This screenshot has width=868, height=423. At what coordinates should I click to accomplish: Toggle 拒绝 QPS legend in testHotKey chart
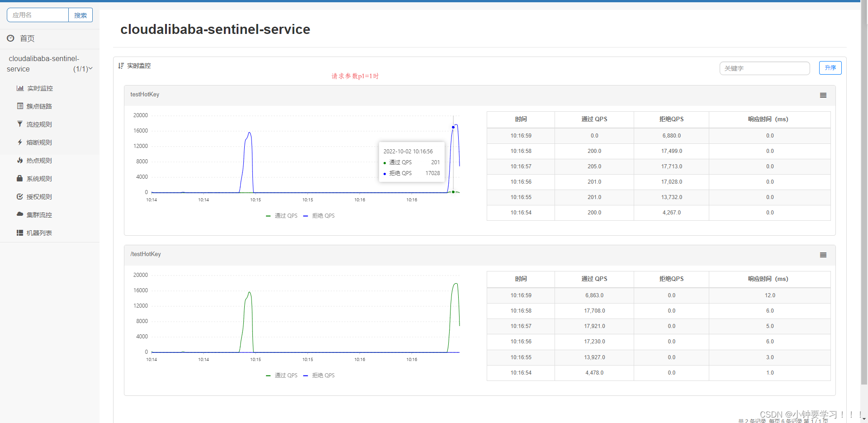[319, 216]
